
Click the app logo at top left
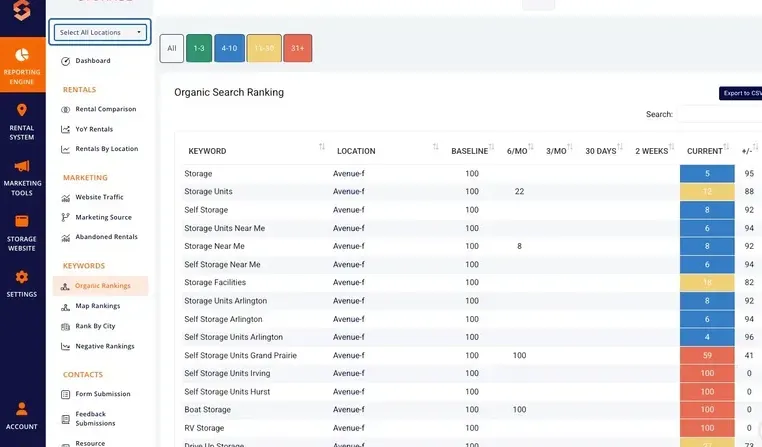click(x=22, y=10)
